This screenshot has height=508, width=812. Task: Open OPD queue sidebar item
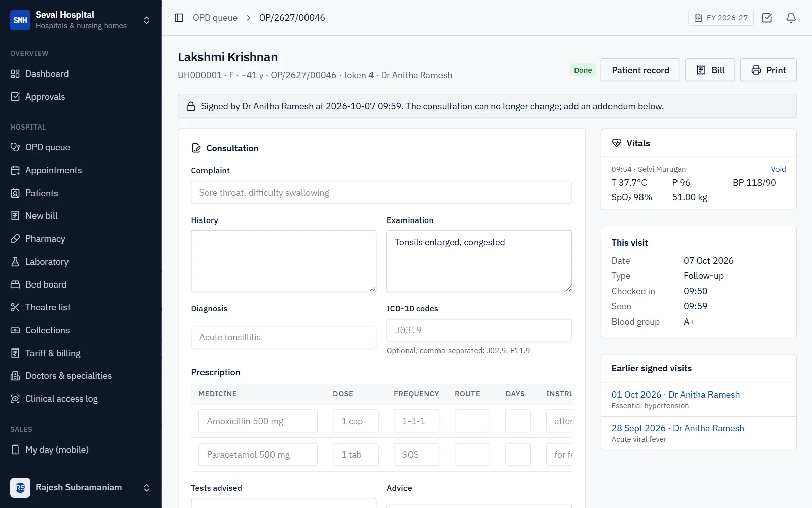point(81,147)
